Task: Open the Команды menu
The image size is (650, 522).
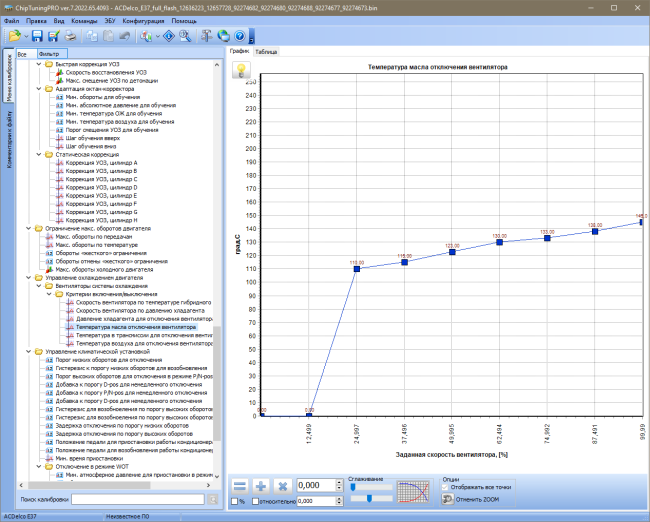Action: pyautogui.click(x=84, y=21)
